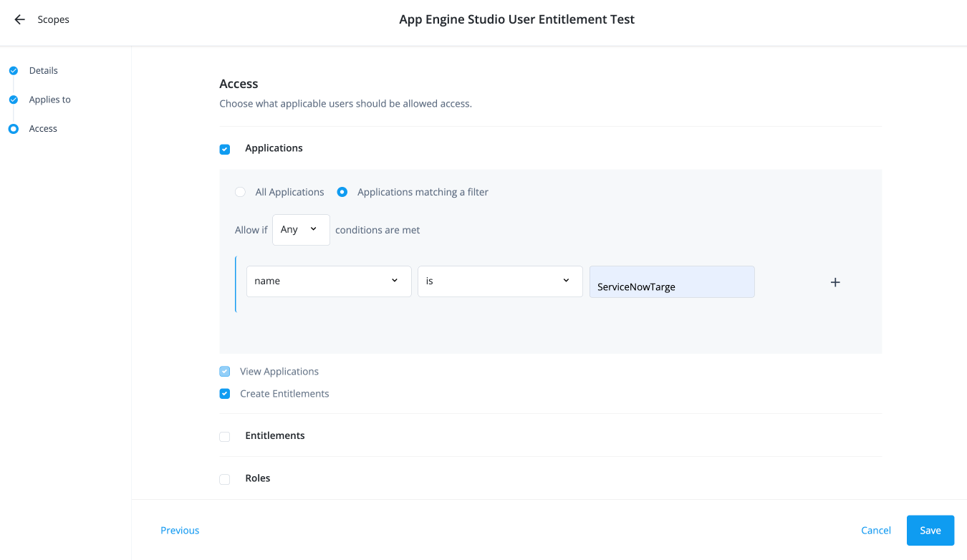
Task: Click the back arrow next to Scopes
Action: (x=19, y=19)
